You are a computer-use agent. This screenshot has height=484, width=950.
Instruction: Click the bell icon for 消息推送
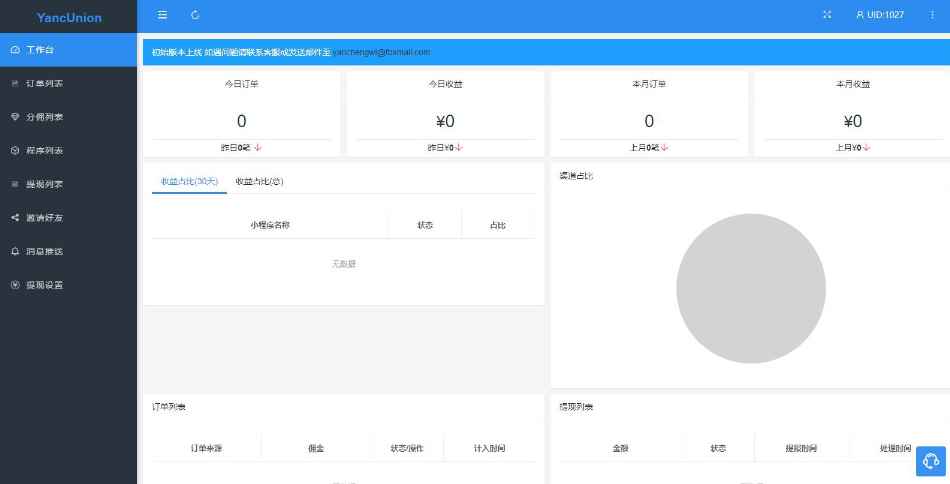coord(15,251)
